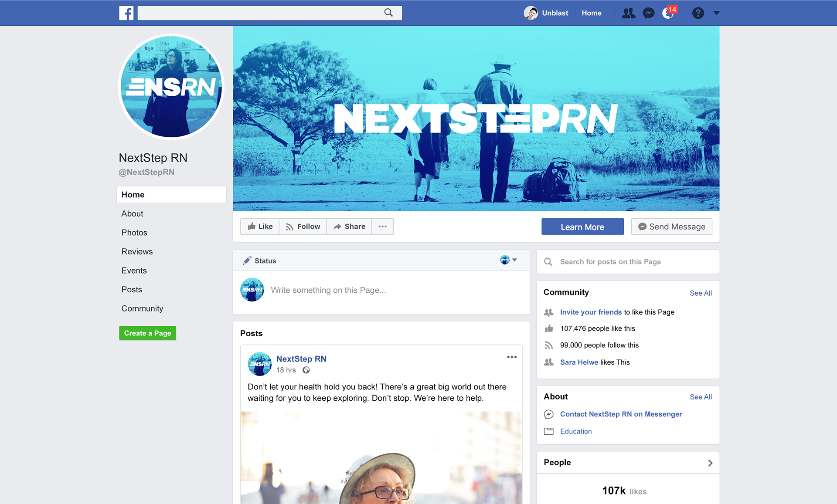
Task: Click people icon beside Sara Helwe
Action: (x=549, y=362)
